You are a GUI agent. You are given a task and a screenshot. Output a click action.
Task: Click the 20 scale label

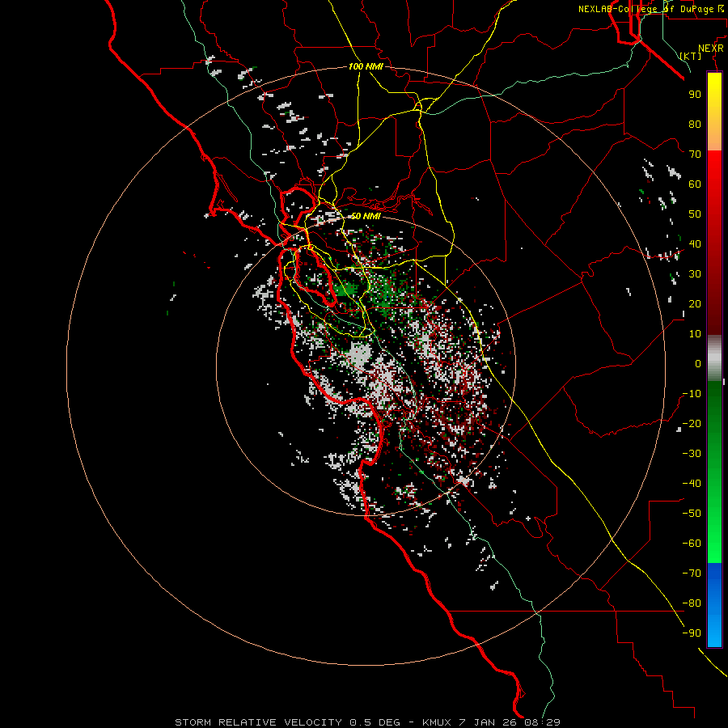[695, 303]
